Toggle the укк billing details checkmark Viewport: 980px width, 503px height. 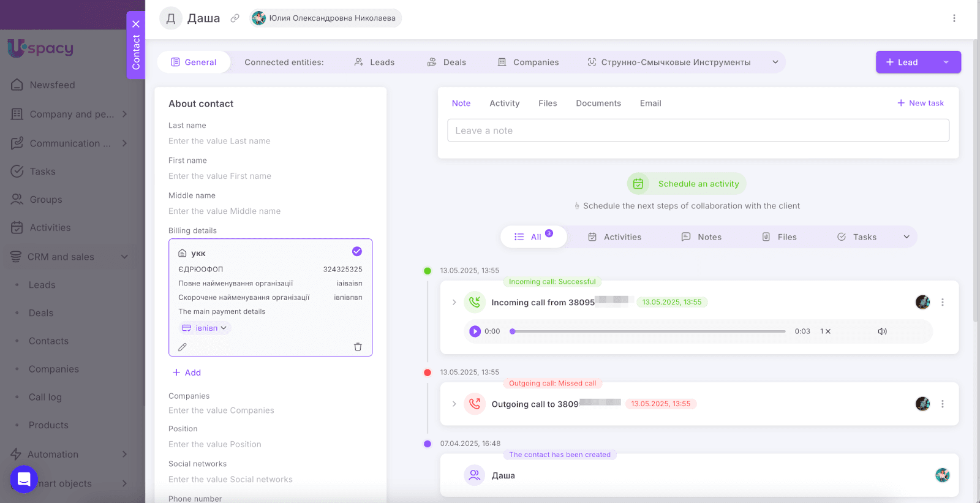pyautogui.click(x=357, y=252)
